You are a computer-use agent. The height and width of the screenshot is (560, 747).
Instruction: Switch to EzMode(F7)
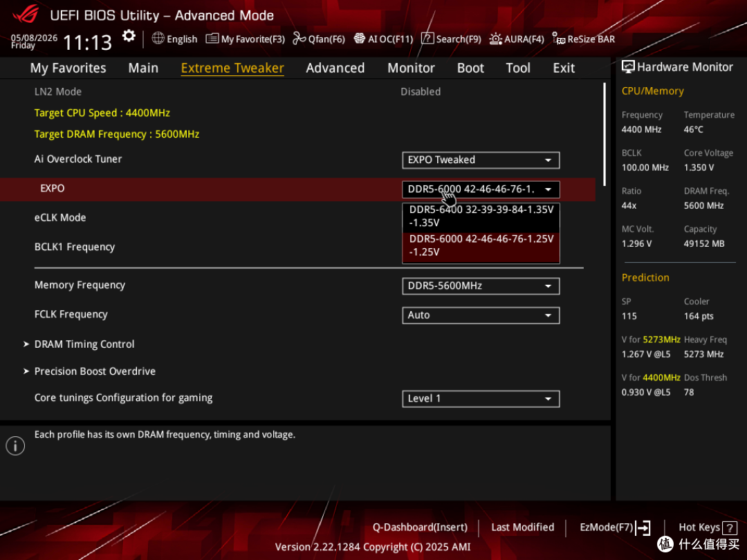click(606, 527)
